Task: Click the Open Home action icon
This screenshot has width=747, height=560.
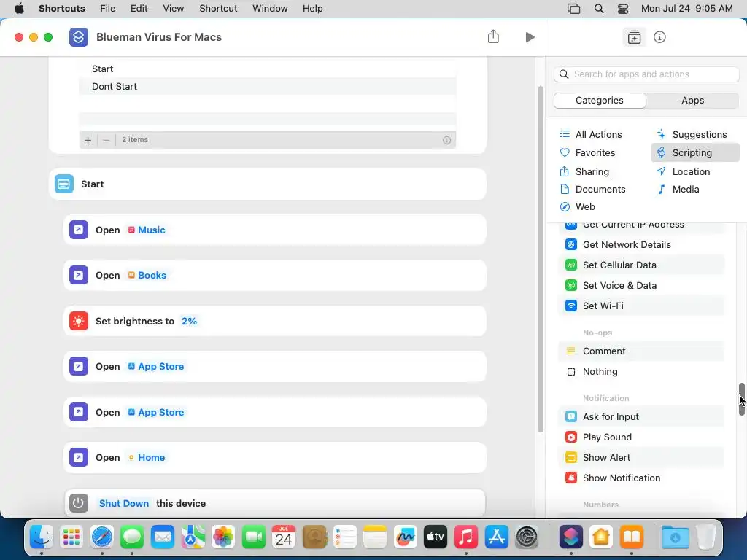Action: tap(79, 457)
